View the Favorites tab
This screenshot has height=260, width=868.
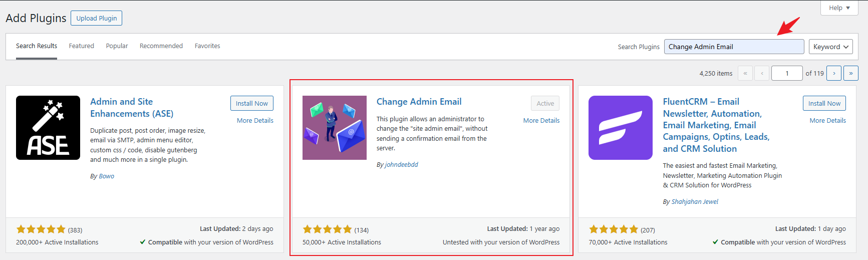point(207,46)
